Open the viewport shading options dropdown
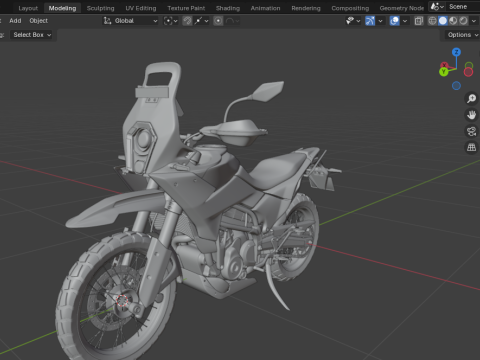 pyautogui.click(x=474, y=21)
